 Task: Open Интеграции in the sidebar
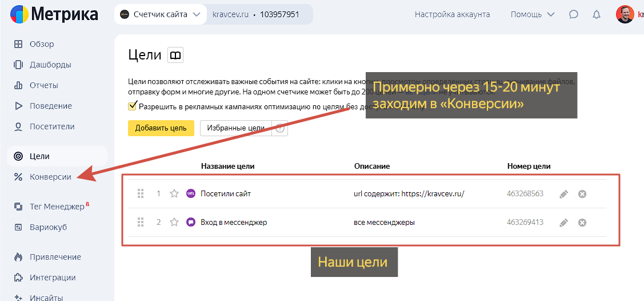[53, 278]
